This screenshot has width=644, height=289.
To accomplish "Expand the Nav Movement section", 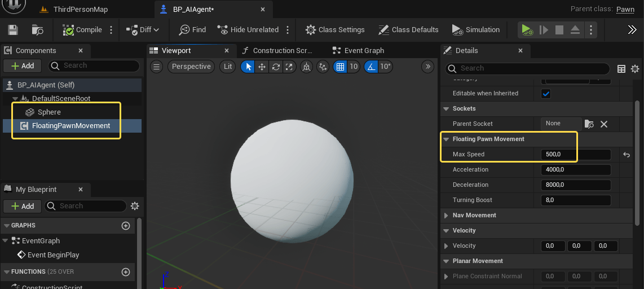I will [x=446, y=215].
